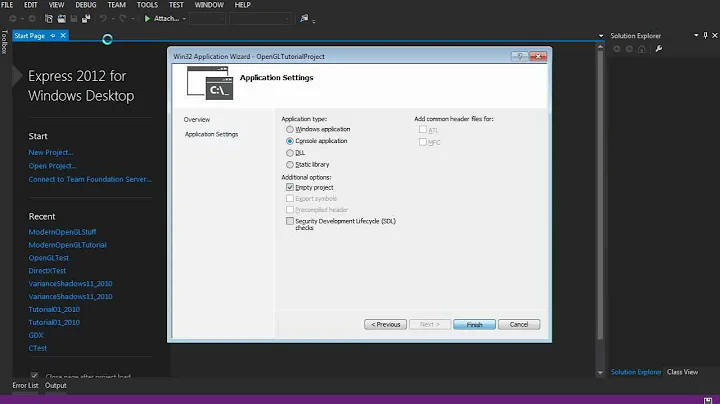Select the Windows application radio button

(x=290, y=129)
